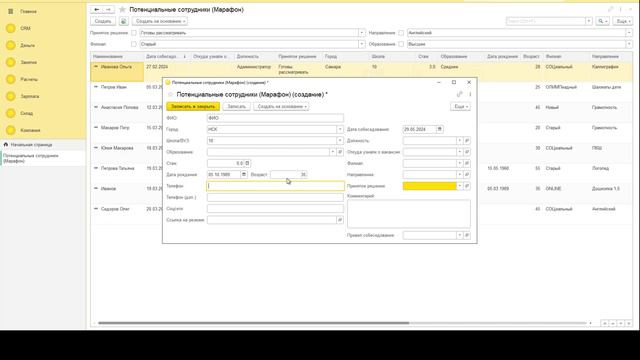Open the search magnifier button in list toolbar
Image resolution: width=640 pixels, height=360 pixels.
click(602, 21)
